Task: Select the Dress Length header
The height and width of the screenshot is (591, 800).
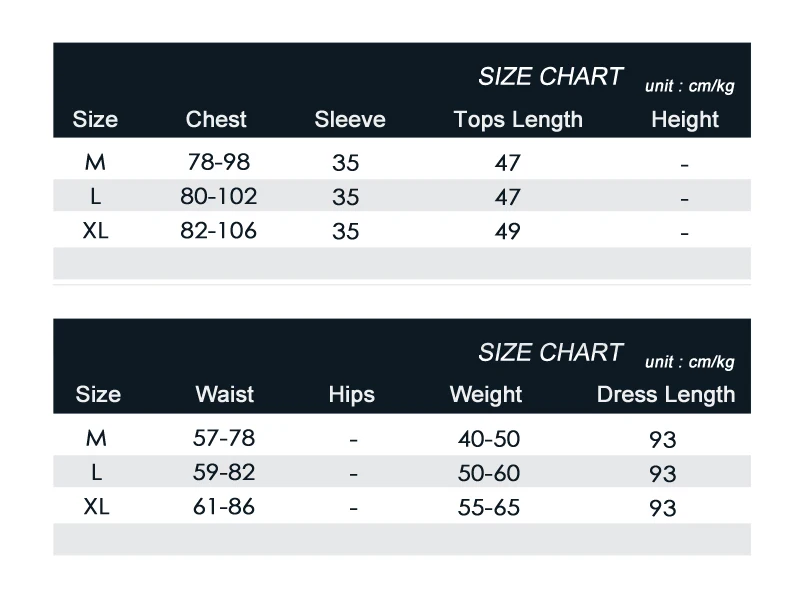Action: [x=666, y=395]
